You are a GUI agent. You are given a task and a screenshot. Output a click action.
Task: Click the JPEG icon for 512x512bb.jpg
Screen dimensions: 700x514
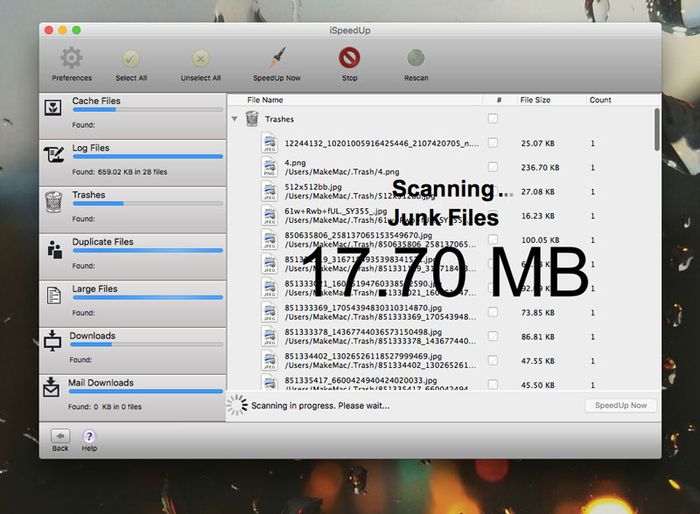[269, 192]
